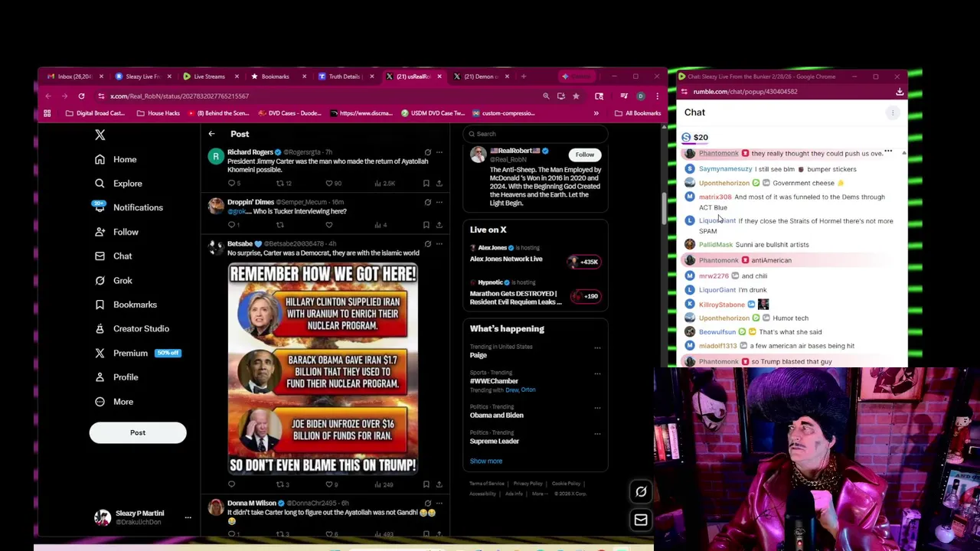
Task: Switch to the Demon X tab
Action: pos(480,77)
